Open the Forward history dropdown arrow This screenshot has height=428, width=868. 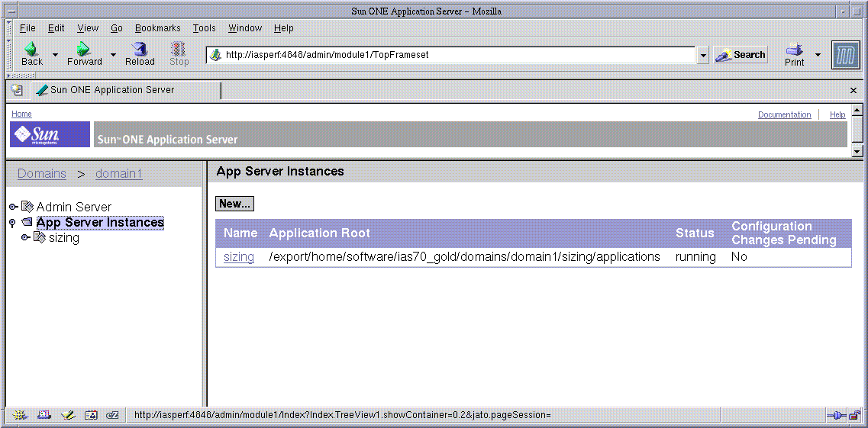(113, 55)
